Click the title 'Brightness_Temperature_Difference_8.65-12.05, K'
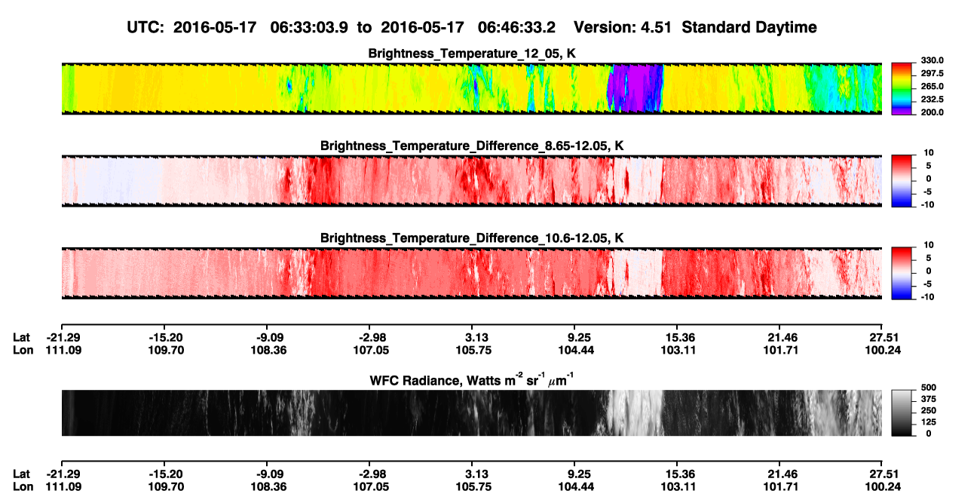The height and width of the screenshot is (503, 980). [472, 146]
